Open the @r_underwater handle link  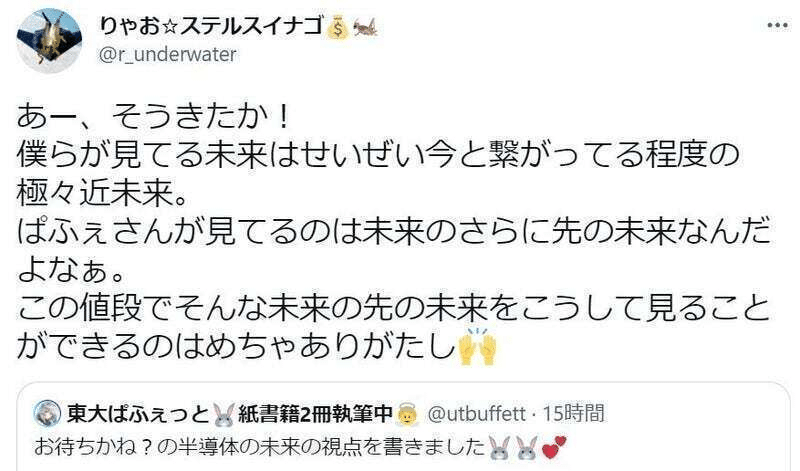(168, 54)
